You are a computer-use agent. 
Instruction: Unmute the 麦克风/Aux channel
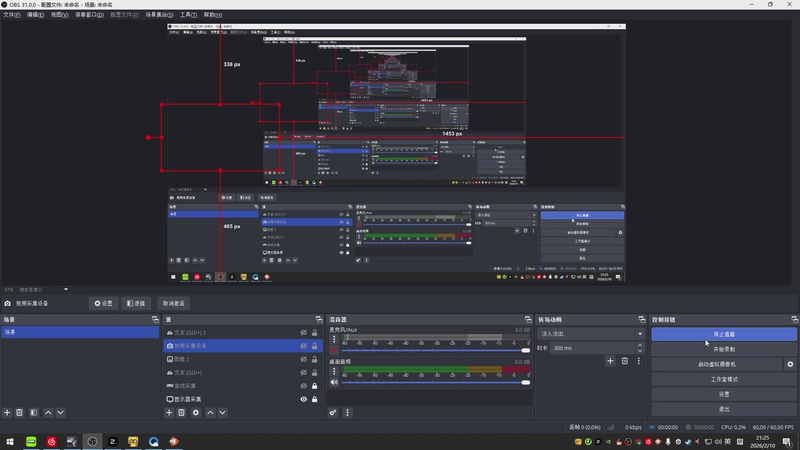pyautogui.click(x=334, y=351)
